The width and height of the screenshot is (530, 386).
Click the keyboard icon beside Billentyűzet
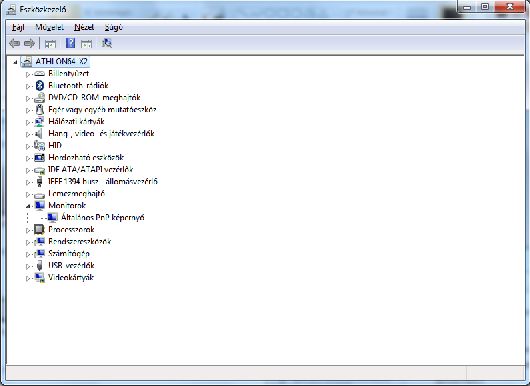40,74
